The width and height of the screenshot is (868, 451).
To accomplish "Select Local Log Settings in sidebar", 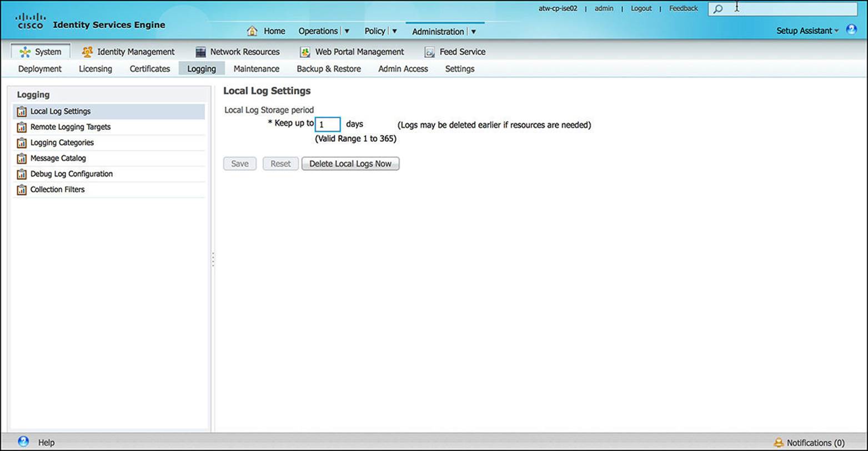I will (x=109, y=112).
